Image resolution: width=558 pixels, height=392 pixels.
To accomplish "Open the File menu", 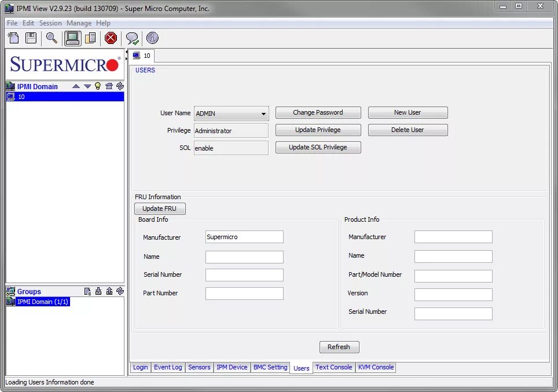I will (12, 23).
